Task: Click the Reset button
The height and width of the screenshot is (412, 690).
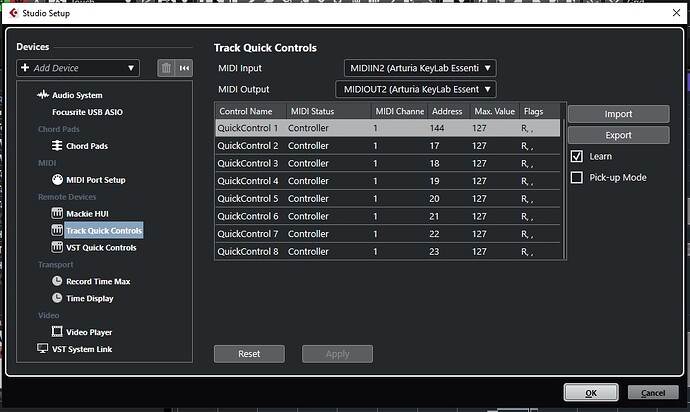Action: click(x=249, y=354)
